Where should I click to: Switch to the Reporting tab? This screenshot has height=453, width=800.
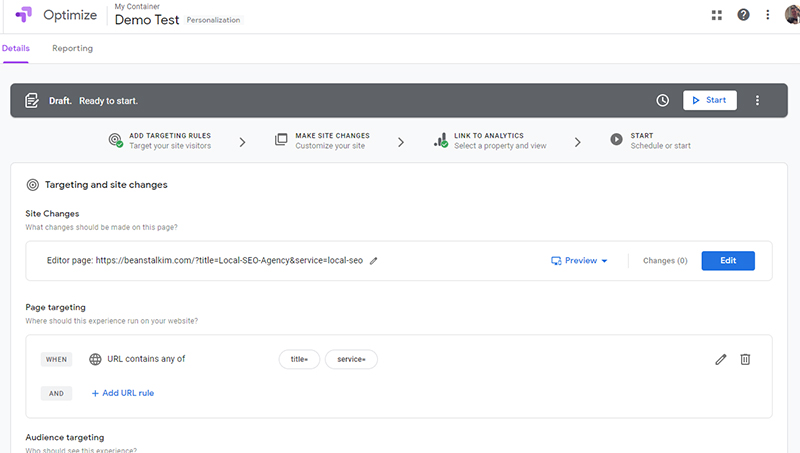(72, 48)
